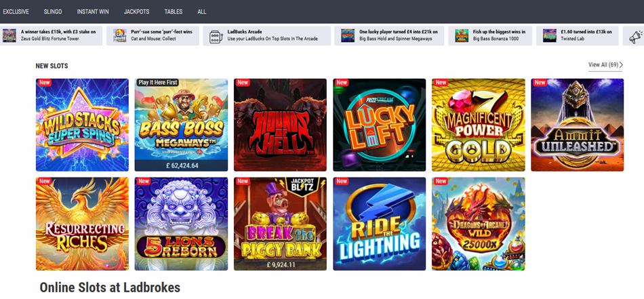Open the LadBucks Arcade promo banner
The image size is (644, 299).
click(x=267, y=36)
